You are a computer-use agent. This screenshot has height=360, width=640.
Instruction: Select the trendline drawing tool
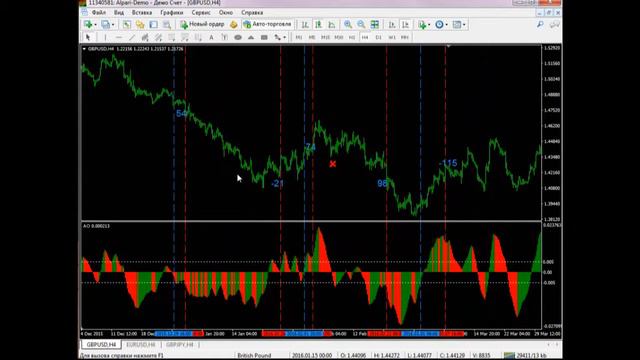point(132,37)
